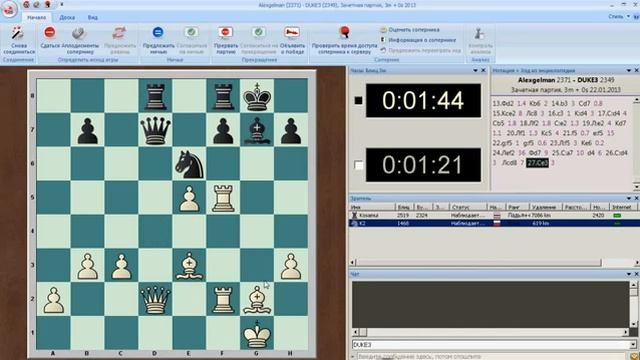Image resolution: width=640 pixels, height=360 pixels.
Task: Click the 'Блиц' column header in spectators
Action: pyautogui.click(x=404, y=207)
